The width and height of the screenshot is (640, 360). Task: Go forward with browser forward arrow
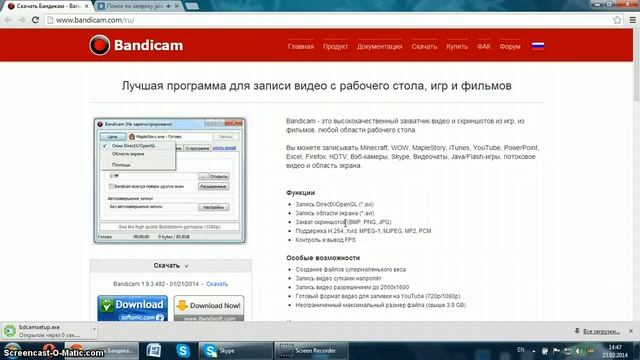(22, 20)
